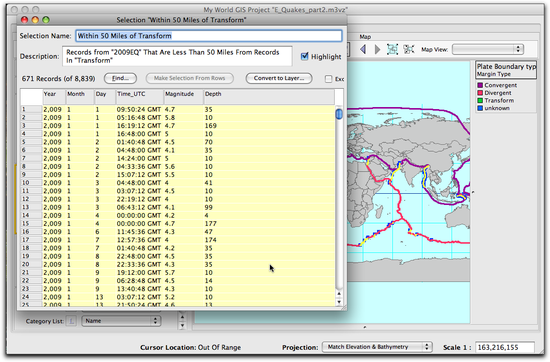
Task: Click the Scale value input field
Action: [504, 347]
